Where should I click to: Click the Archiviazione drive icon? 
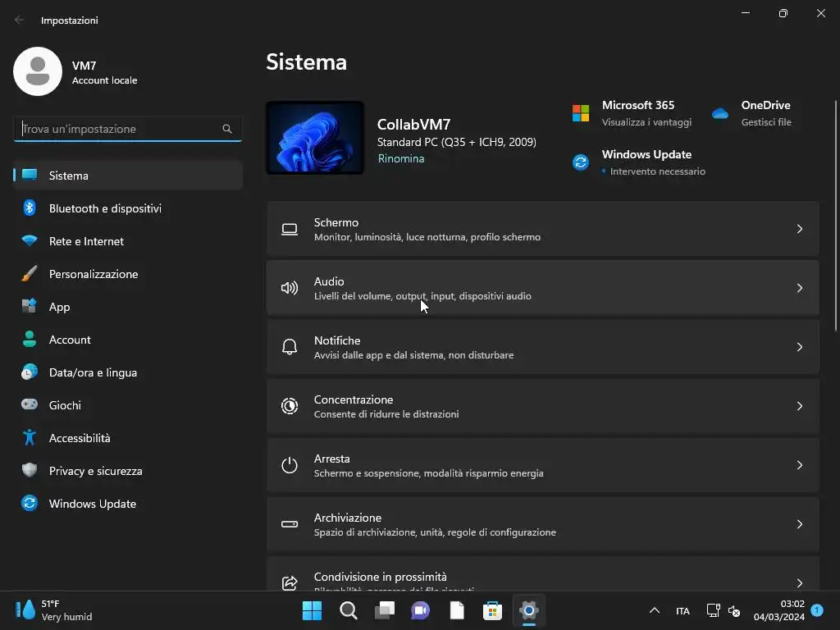tap(290, 524)
